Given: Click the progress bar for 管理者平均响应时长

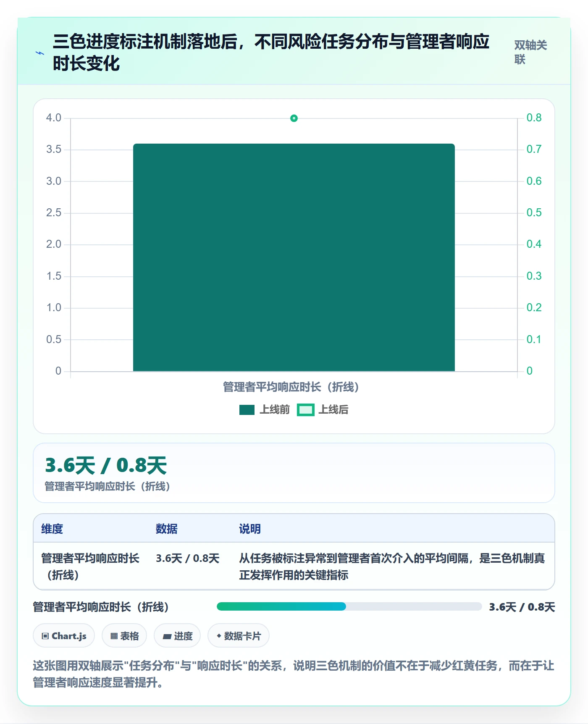Looking at the screenshot, I should point(349,606).
